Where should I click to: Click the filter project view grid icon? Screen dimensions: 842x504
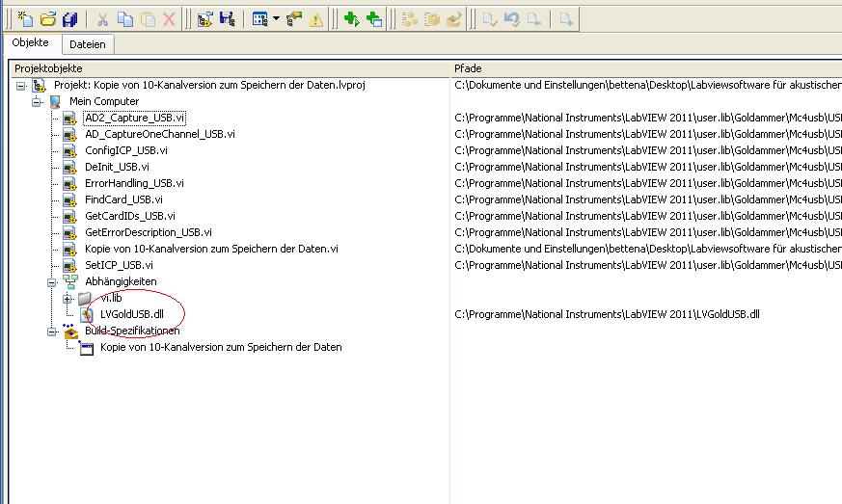(x=259, y=19)
